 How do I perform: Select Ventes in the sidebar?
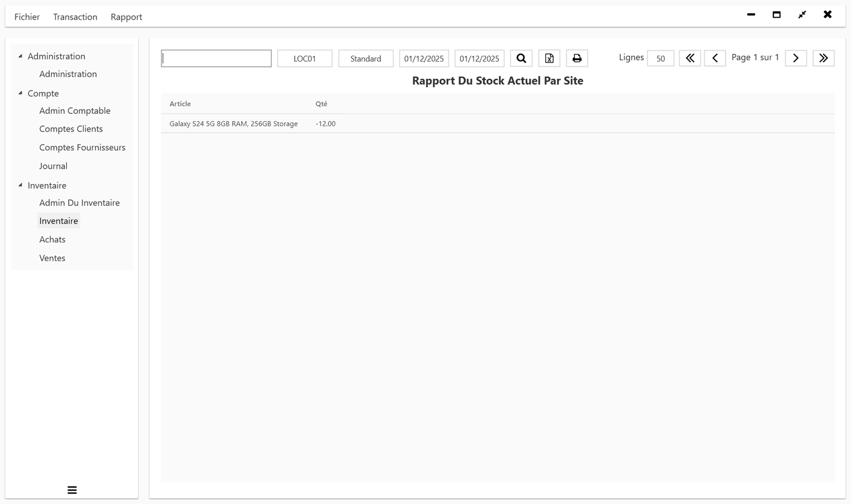point(52,258)
